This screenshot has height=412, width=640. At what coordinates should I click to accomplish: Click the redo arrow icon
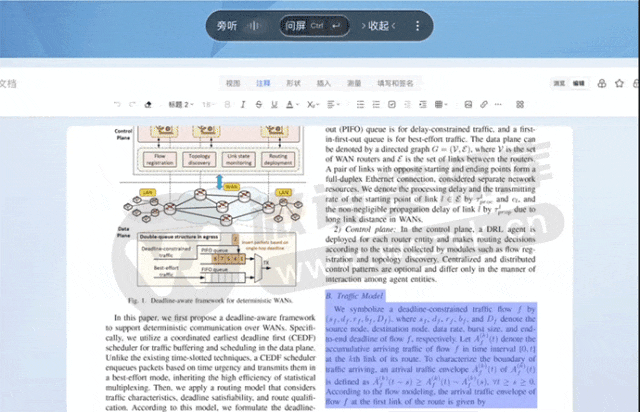pyautogui.click(x=132, y=105)
